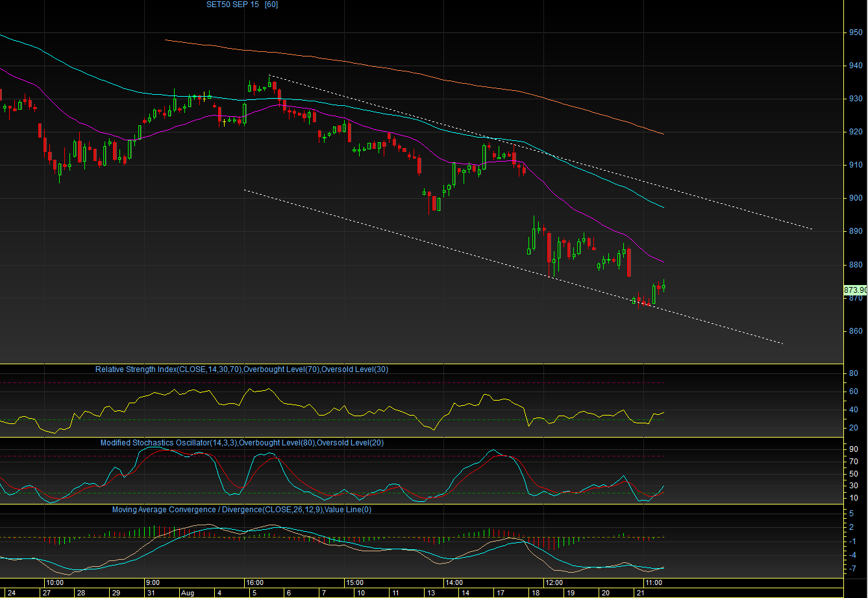Screen dimensions: 868x598
Task: Click the -4 level on MACD axis
Action: (x=854, y=555)
